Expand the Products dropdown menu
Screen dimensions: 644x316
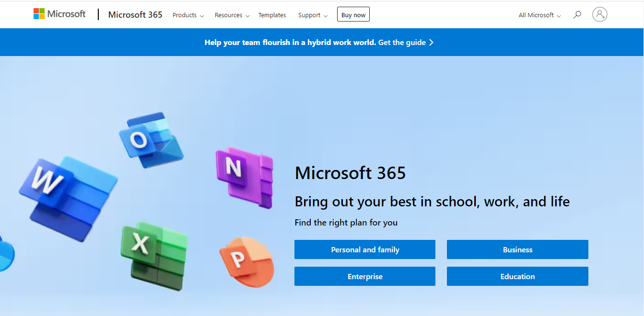(188, 15)
